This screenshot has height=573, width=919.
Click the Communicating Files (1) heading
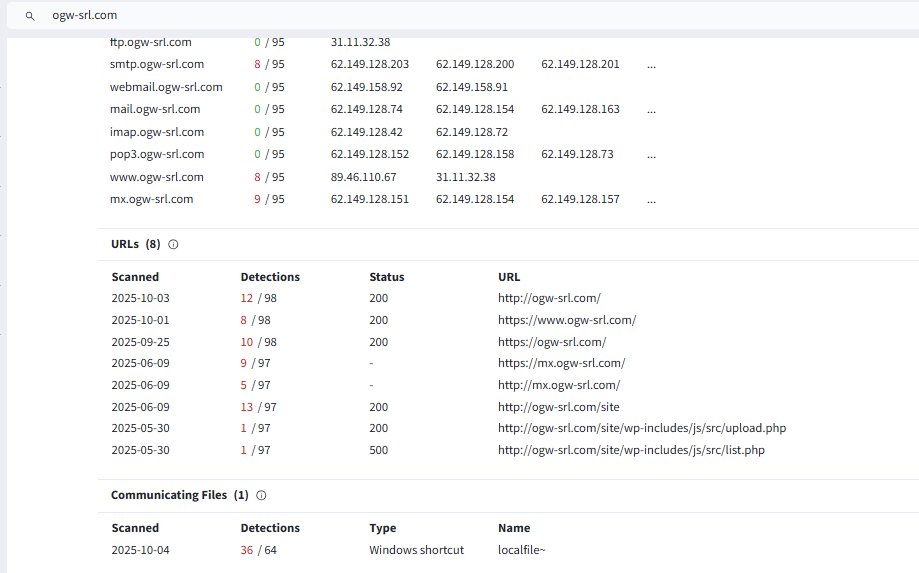(x=179, y=495)
